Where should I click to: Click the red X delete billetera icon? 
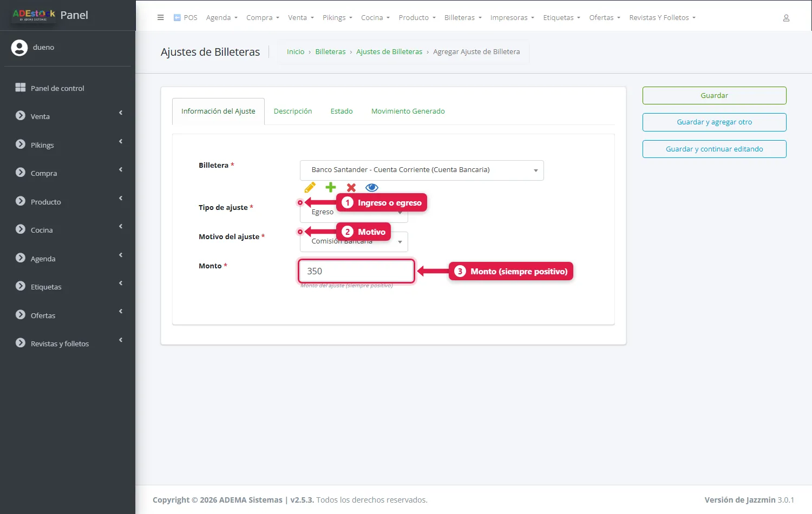[351, 188]
